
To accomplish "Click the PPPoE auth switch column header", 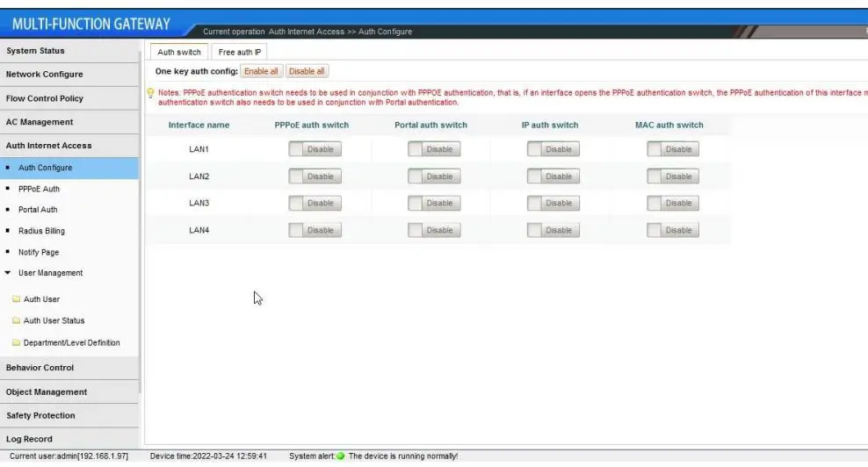I will 312,125.
